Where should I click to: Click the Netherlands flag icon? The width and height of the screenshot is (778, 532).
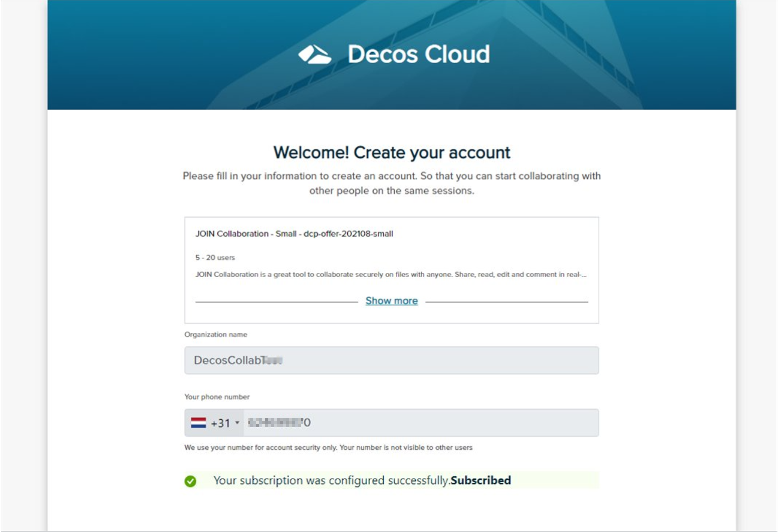[x=199, y=423]
